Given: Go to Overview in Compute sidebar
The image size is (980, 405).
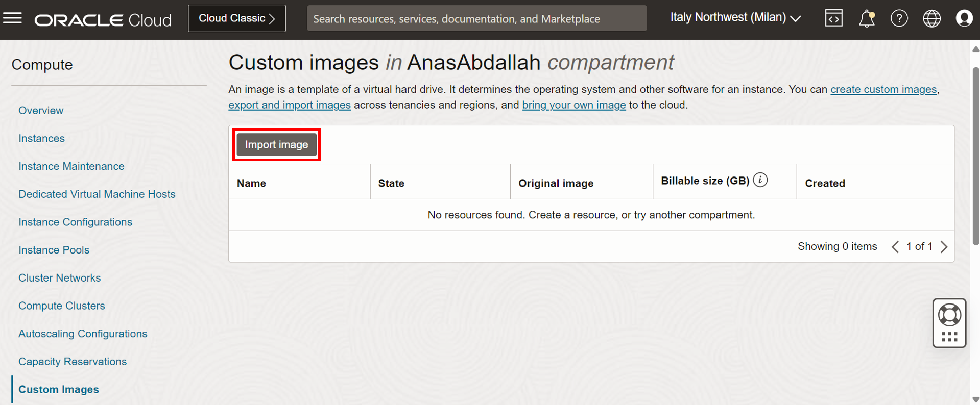Looking at the screenshot, I should pos(41,111).
